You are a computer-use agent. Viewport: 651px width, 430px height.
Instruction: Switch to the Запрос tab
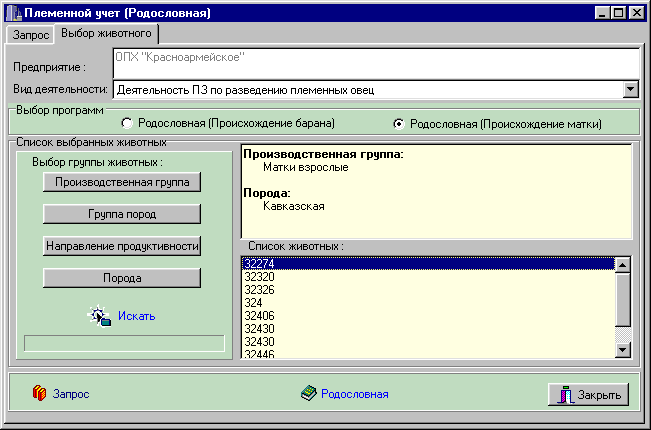click(30, 34)
